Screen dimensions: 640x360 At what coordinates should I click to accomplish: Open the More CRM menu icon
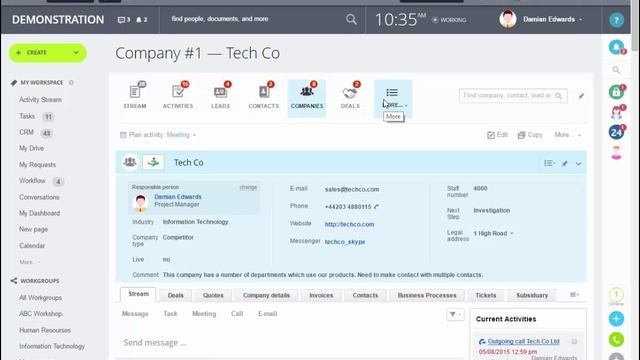click(x=392, y=93)
